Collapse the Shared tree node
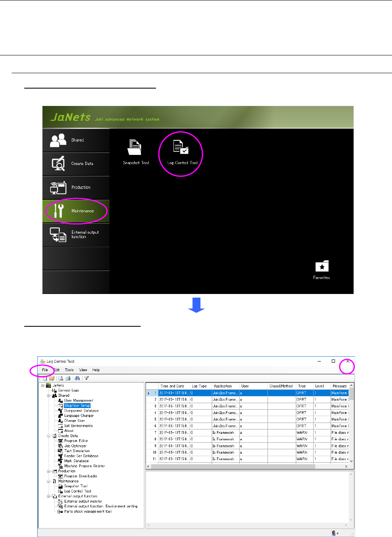Screen dimensions: 392x537 [x=48, y=395]
